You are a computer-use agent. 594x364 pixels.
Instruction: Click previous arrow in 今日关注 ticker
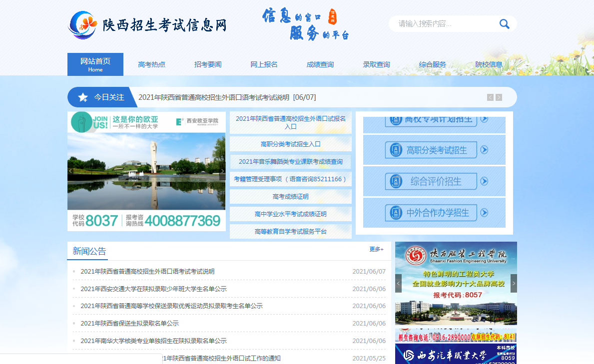[x=490, y=97]
